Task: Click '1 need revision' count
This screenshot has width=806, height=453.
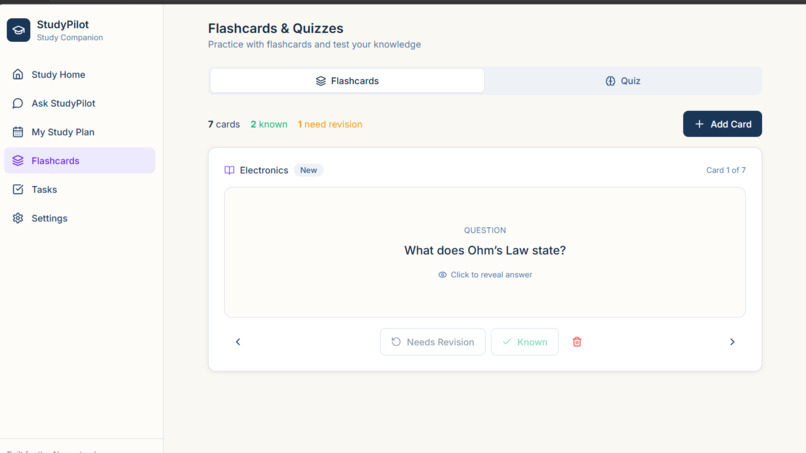Action: 330,124
